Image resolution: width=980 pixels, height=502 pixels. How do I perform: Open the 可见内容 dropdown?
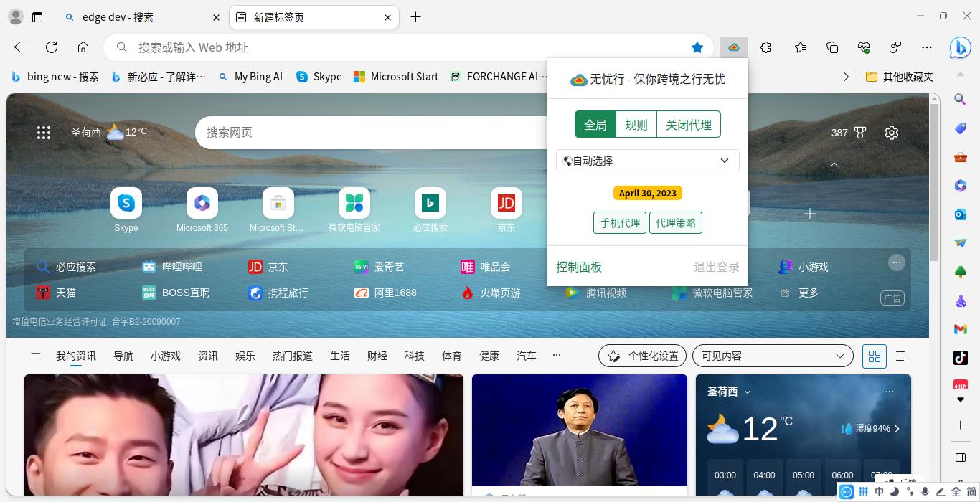pyautogui.click(x=773, y=356)
